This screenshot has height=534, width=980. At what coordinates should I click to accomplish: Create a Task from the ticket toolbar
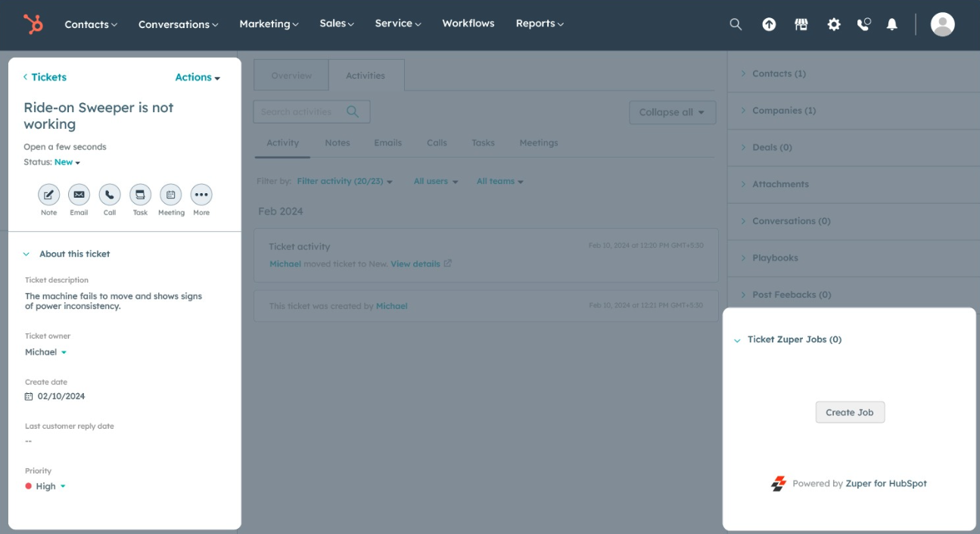pos(140,195)
